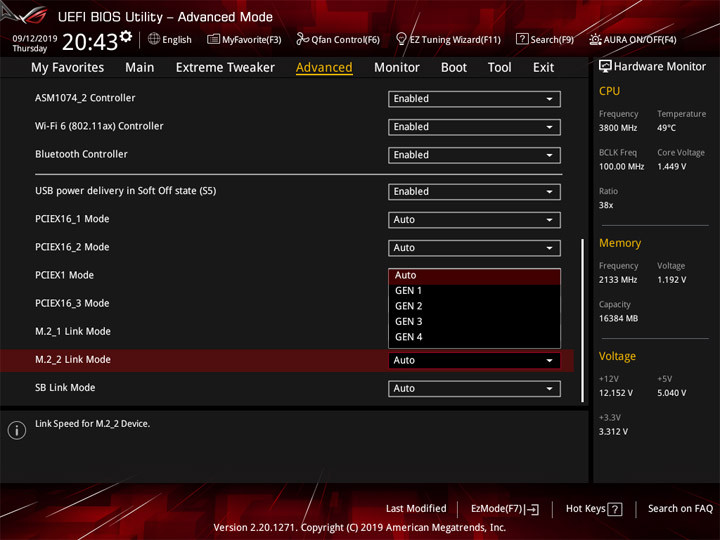Viewport: 720px width, 540px height.
Task: Click the 20:43 clock time
Action: pyautogui.click(x=90, y=42)
